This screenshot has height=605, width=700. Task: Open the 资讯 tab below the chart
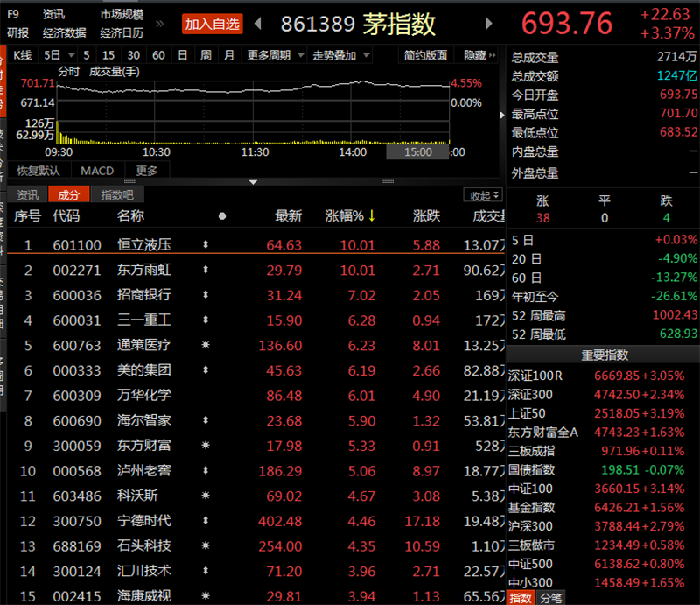pos(27,195)
